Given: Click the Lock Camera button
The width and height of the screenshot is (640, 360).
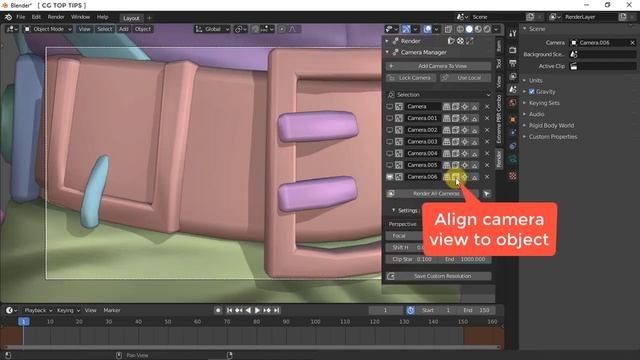Looking at the screenshot, I should (x=411, y=78).
